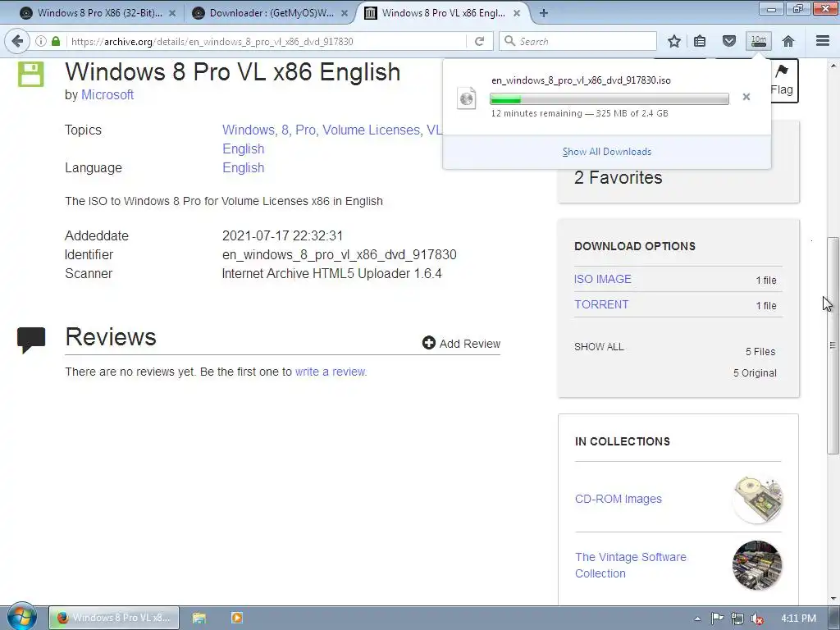Click the address bar URL field
840x630 pixels.
(268, 41)
